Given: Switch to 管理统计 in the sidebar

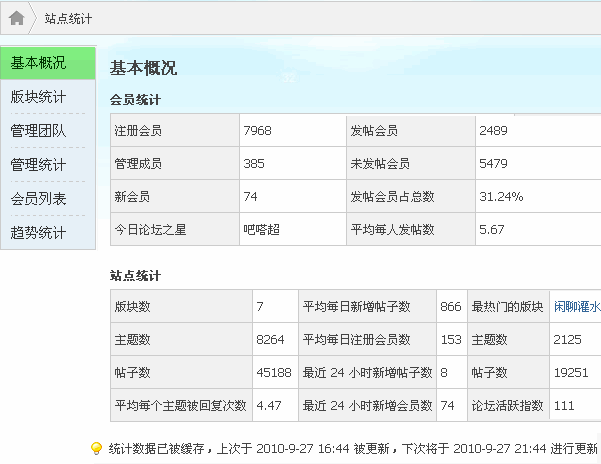Looking at the screenshot, I should point(38,165).
